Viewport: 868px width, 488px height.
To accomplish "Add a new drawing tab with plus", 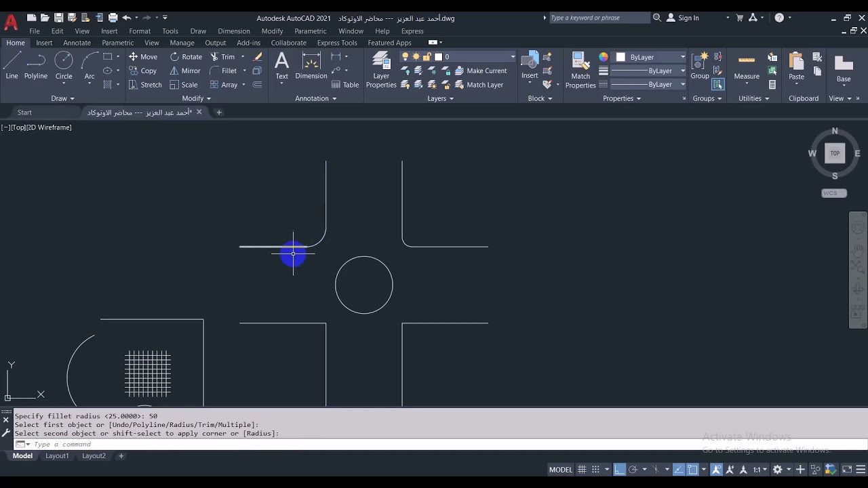I will (x=219, y=113).
